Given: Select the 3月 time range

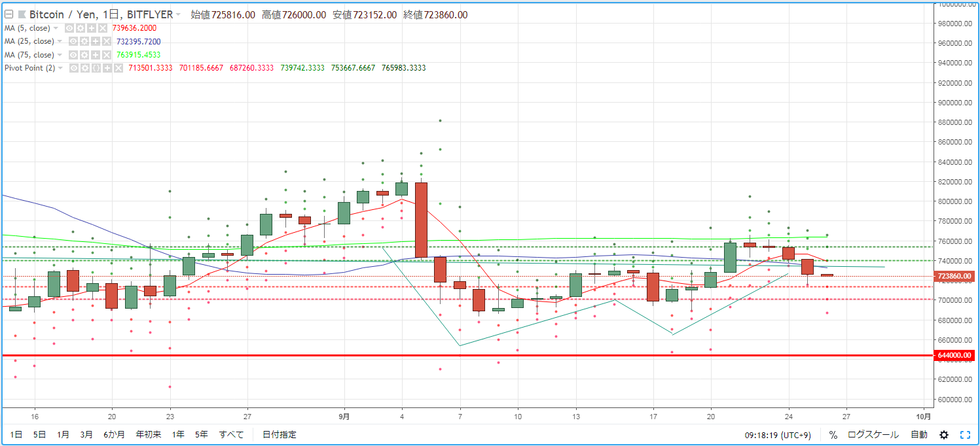Looking at the screenshot, I should 86,435.
